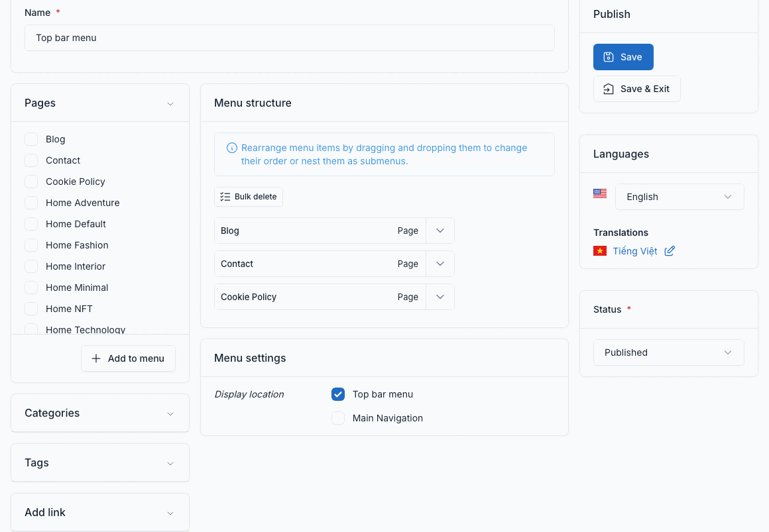
Task: Enable the Home NFT checkbox
Action: tap(31, 309)
